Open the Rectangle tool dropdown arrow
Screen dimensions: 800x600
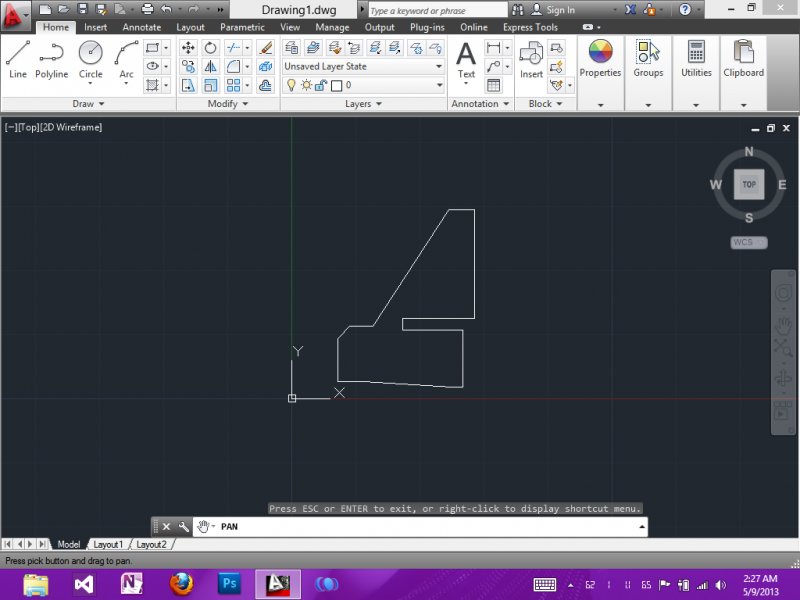[166, 48]
